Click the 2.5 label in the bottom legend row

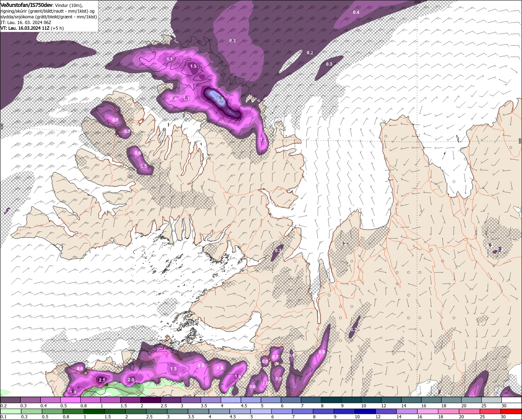click(150, 417)
